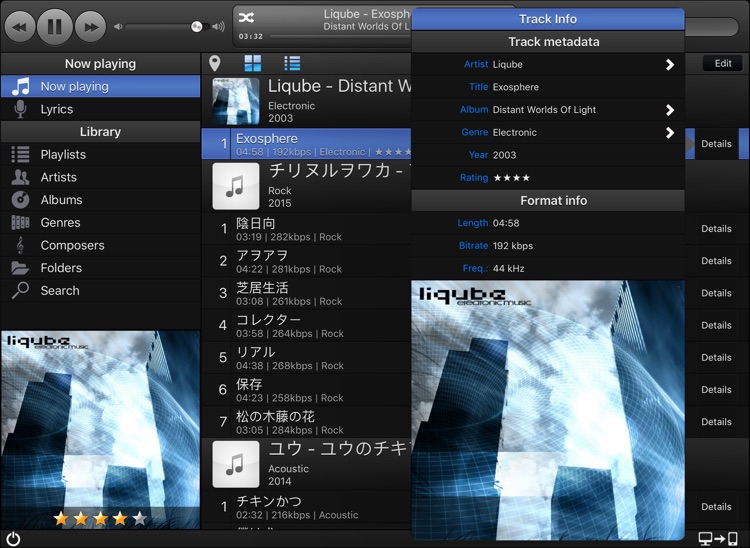
Task: Click the Title Exosphere field
Action: pyautogui.click(x=548, y=87)
